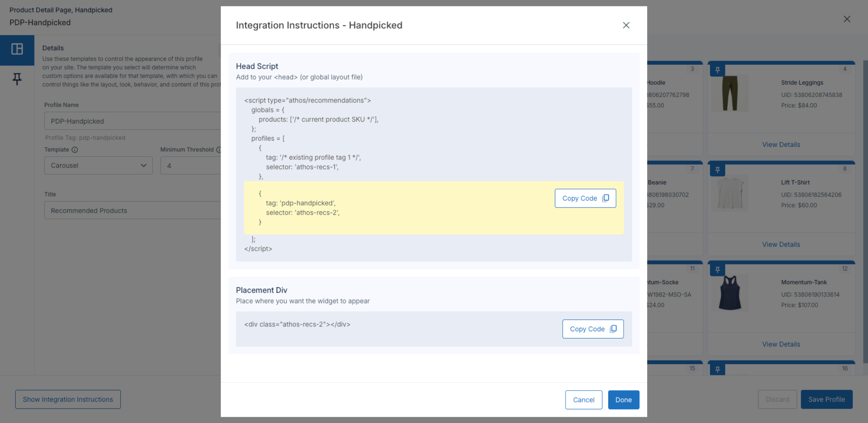This screenshot has height=423, width=868.
Task: Open the pinned products sidebar icon
Action: pos(17,79)
